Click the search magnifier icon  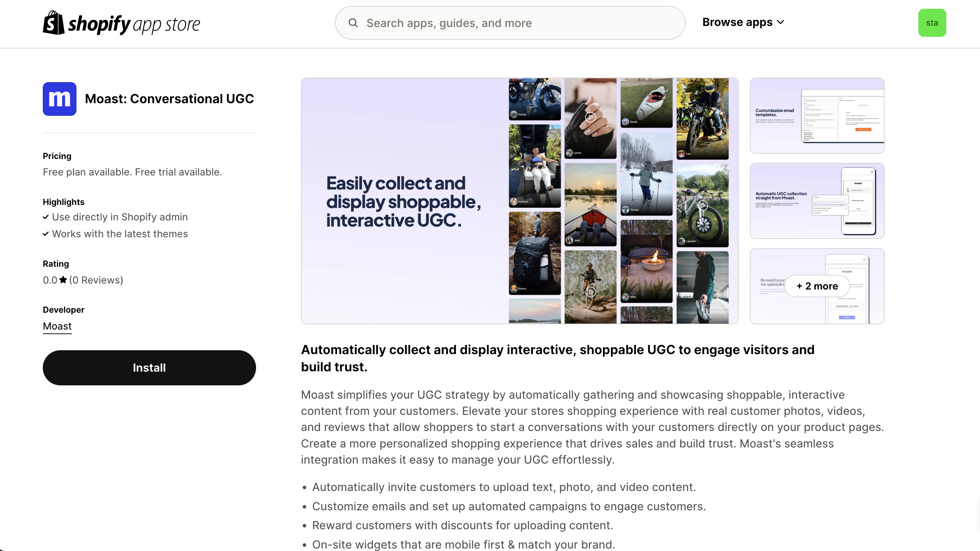[x=353, y=23]
